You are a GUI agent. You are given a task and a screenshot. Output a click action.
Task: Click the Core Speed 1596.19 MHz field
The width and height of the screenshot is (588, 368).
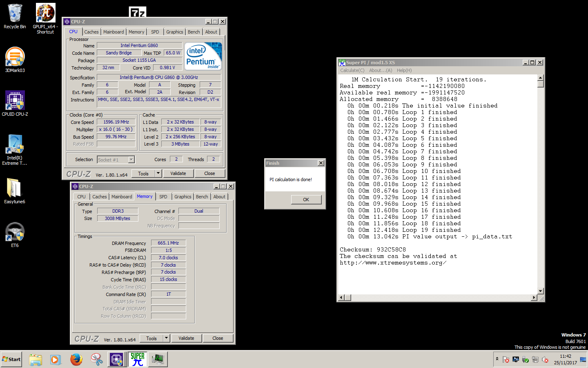(116, 122)
